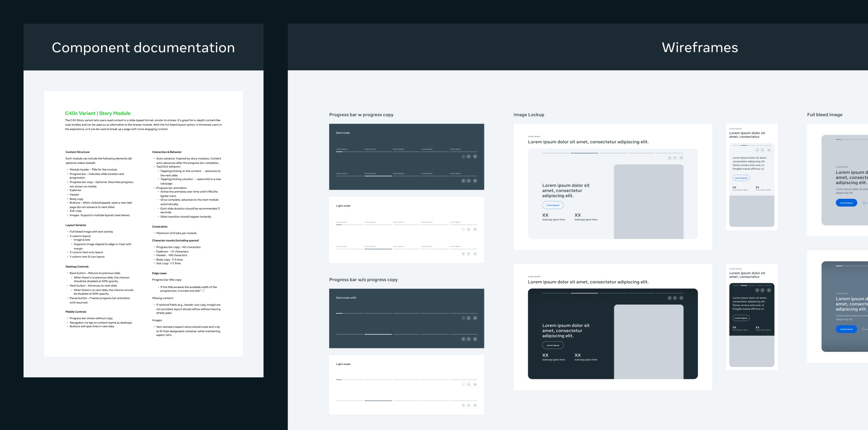This screenshot has height=430, width=868.
Task: Click blue 'Lorem ipsum' button in light full bleed card
Action: click(846, 203)
